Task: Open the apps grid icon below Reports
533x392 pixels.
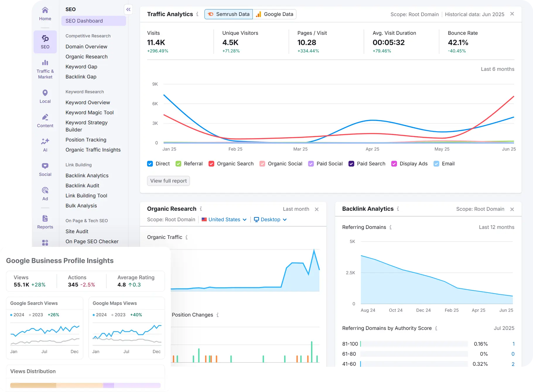Action: [x=45, y=243]
